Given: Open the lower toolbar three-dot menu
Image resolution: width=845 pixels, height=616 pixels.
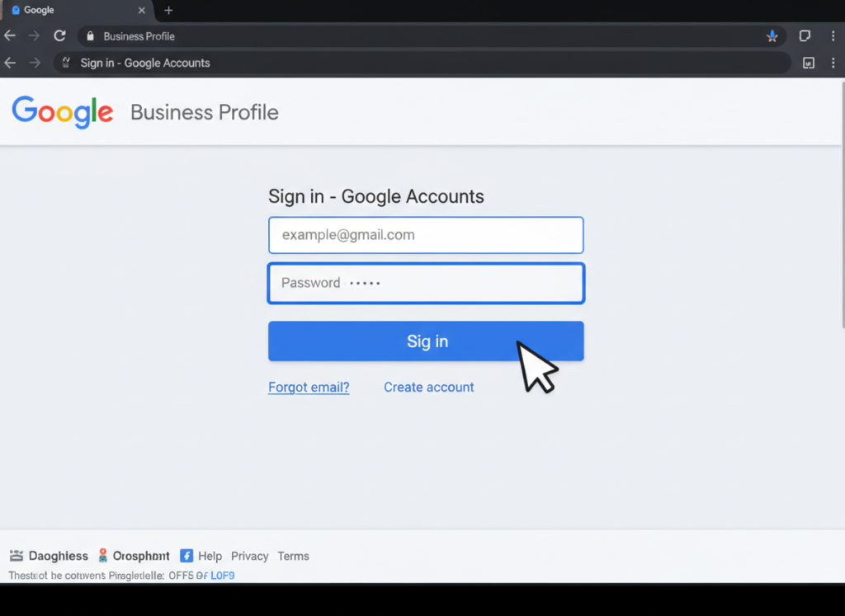Looking at the screenshot, I should pyautogui.click(x=833, y=63).
